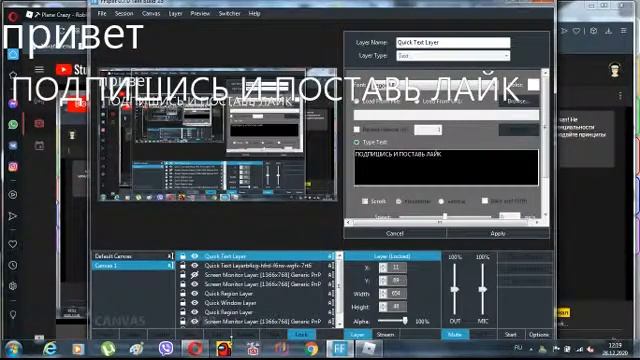Open the Opera sidebar player icon
The width and height of the screenshot is (640, 360).
click(x=13, y=195)
